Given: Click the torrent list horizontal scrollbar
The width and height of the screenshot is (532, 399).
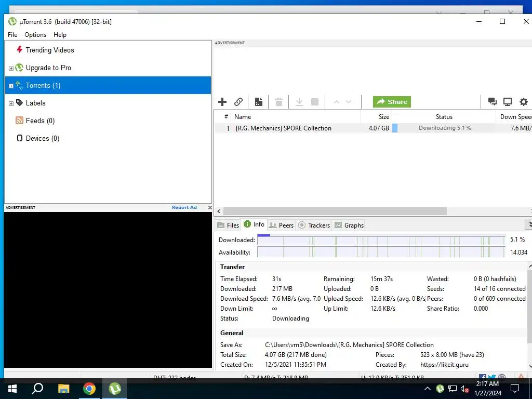Looking at the screenshot, I should (335, 211).
